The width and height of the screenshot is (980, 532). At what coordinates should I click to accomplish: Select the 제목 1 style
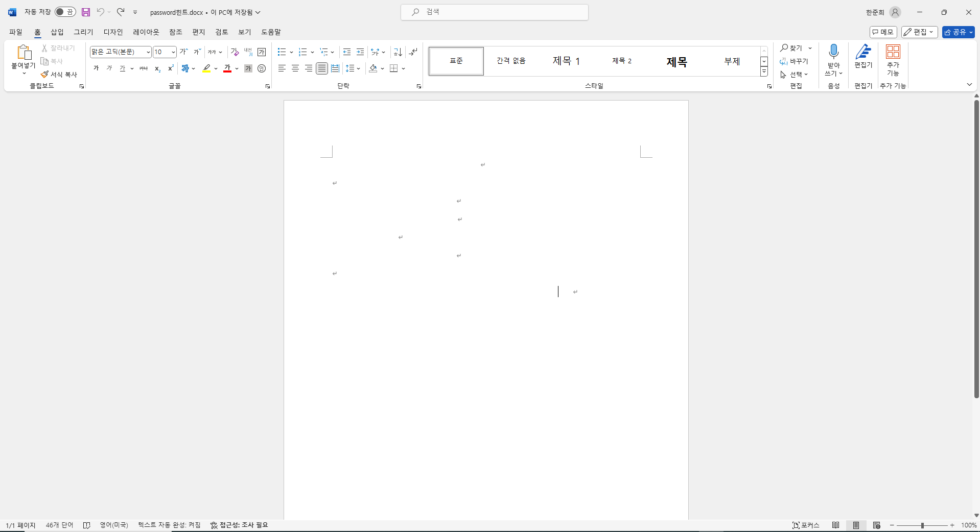click(x=566, y=61)
